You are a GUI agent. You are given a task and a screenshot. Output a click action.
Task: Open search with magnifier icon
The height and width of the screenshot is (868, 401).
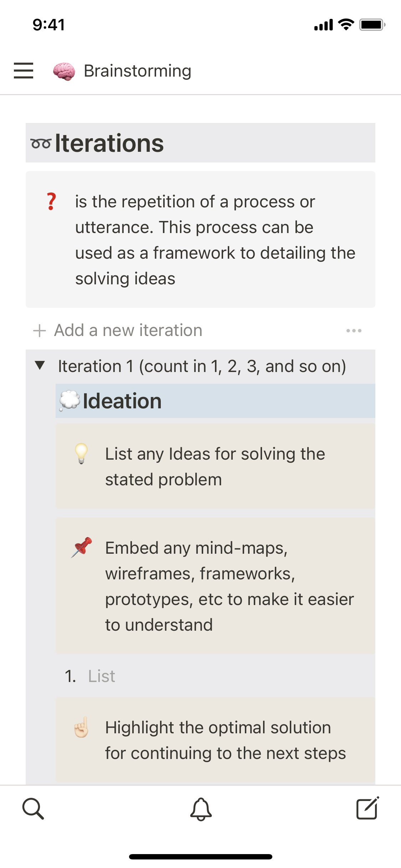coord(33,809)
